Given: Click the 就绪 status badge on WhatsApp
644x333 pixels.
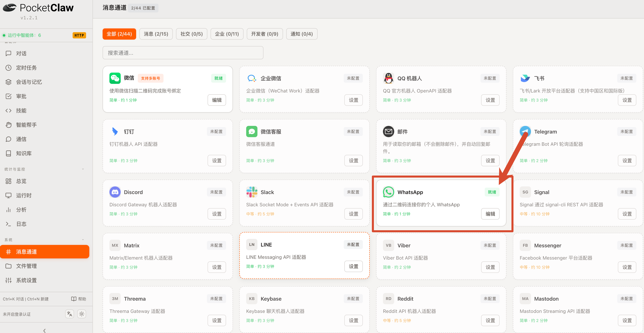Looking at the screenshot, I should coord(492,192).
